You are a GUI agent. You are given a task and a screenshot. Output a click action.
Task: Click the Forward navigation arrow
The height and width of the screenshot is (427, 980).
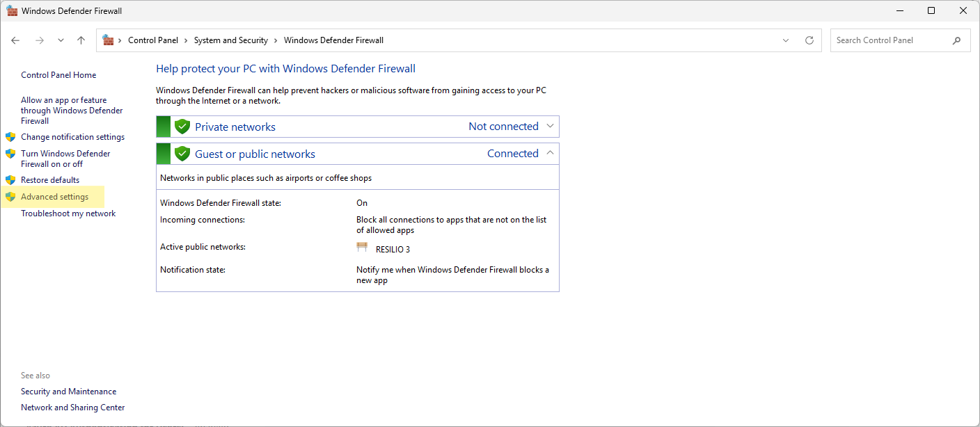(x=40, y=40)
